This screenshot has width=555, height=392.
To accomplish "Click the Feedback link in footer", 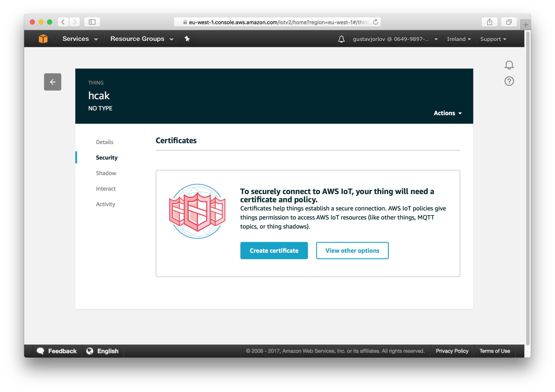I will coord(62,351).
